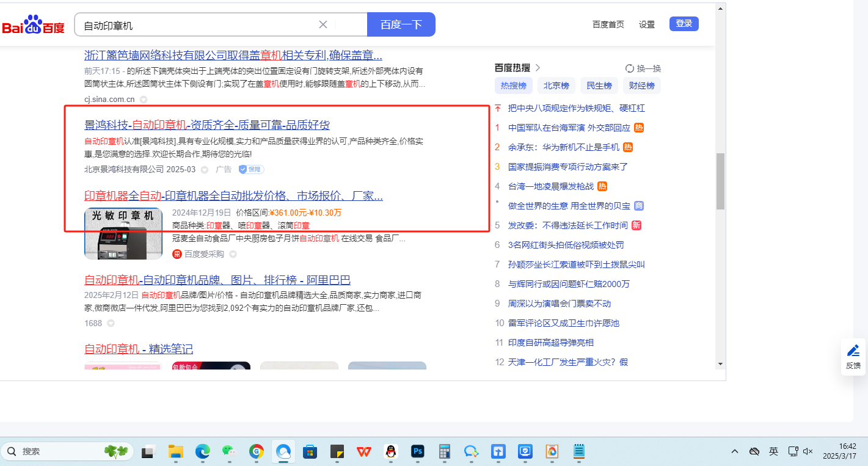Click the Baidu logo

tap(34, 24)
